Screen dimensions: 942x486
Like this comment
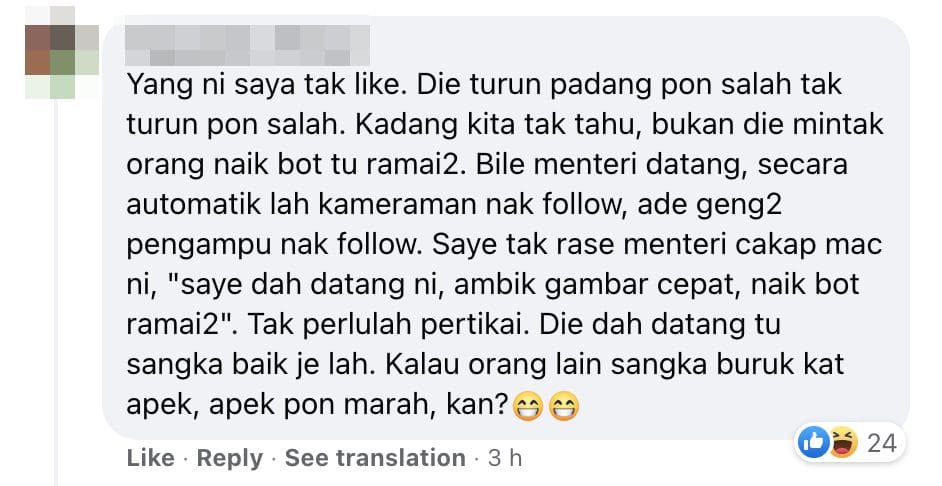(150, 458)
